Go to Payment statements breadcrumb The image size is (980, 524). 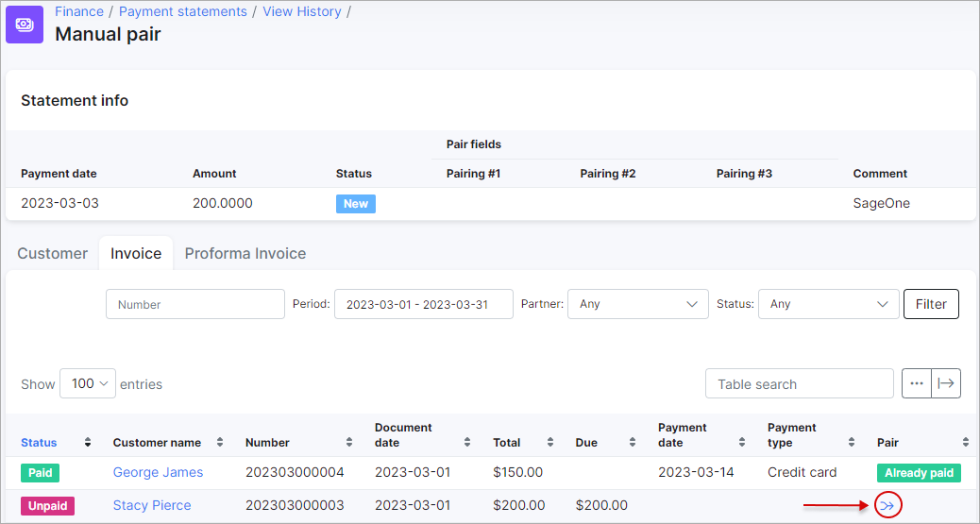pyautogui.click(x=183, y=12)
